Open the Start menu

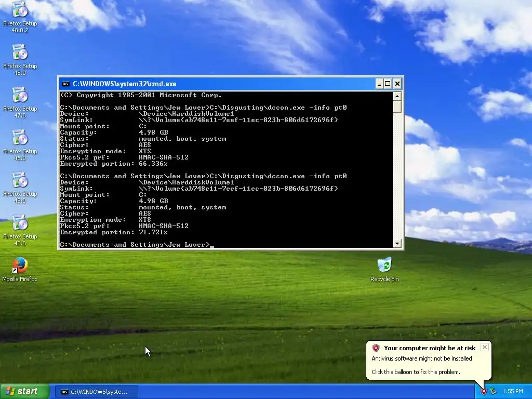[x=24, y=392]
